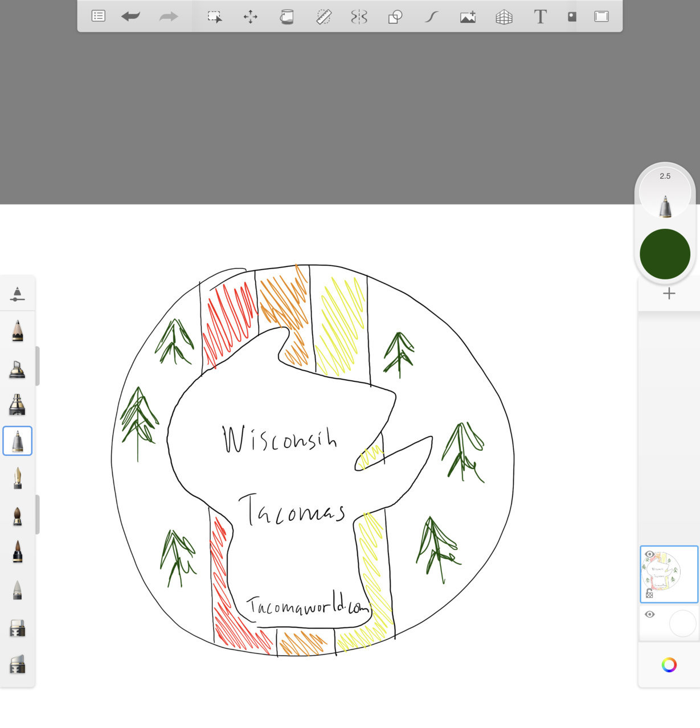Open the dark green color puck

tap(665, 254)
